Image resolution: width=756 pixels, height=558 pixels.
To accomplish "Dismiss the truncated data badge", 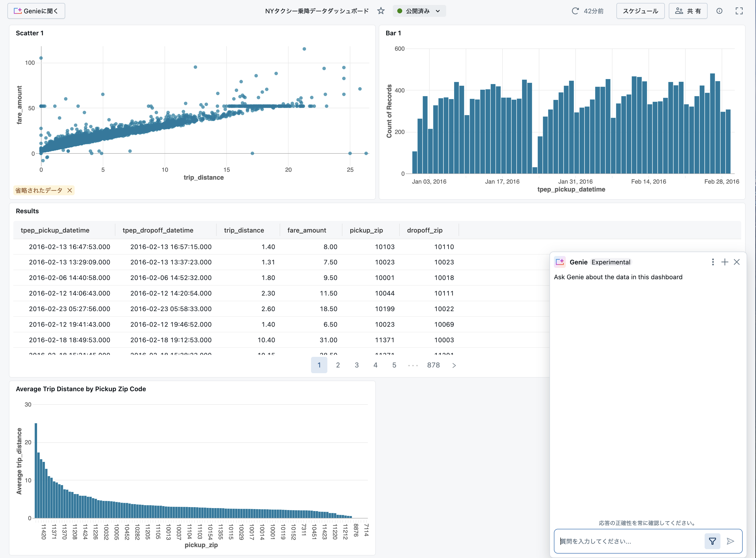I will coord(70,191).
